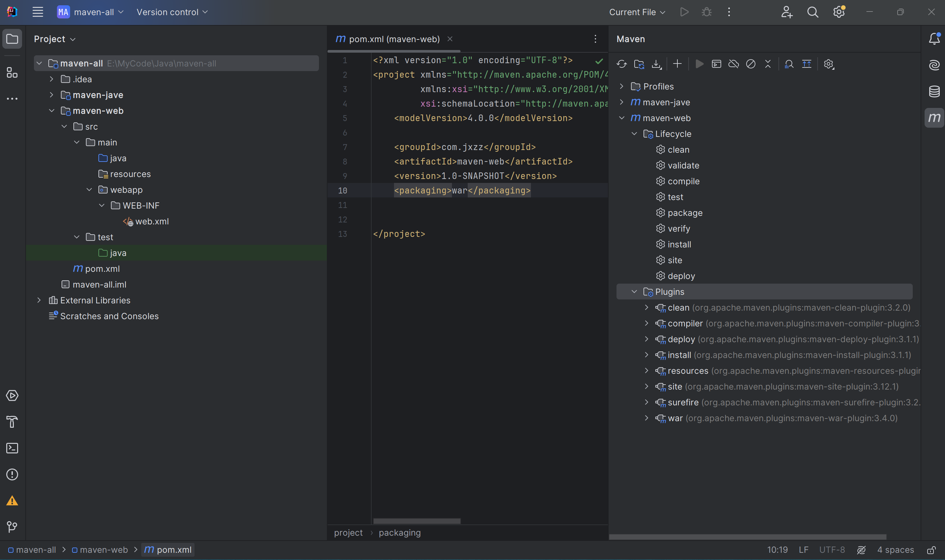The height and width of the screenshot is (560, 945).
Task: Open the main hamburger menu
Action: click(x=38, y=12)
